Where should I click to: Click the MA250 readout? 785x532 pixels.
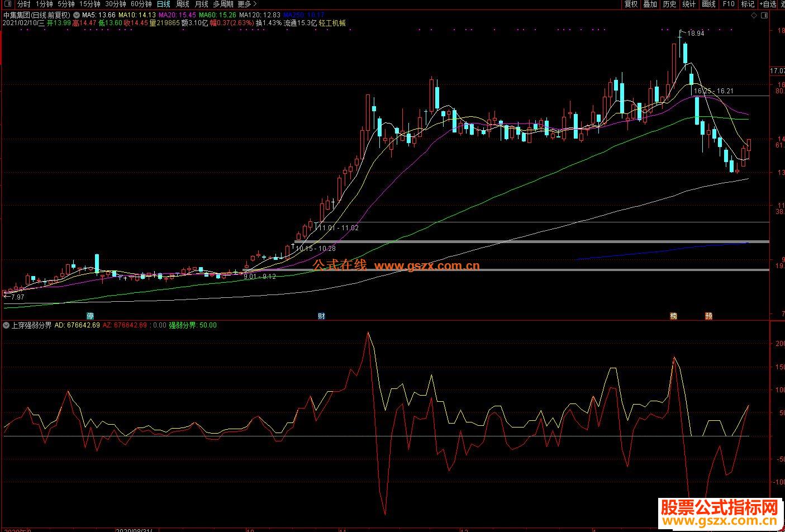tap(303, 15)
